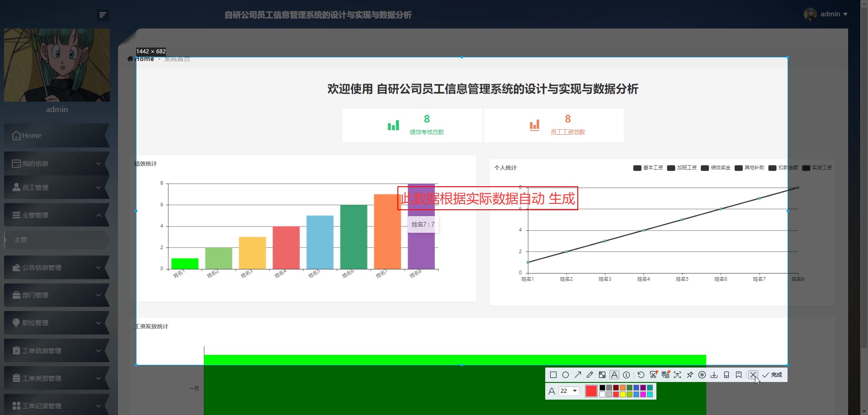Toggle the 绩效奖金 legend series
Screen dimensions: 868x415
pos(716,168)
